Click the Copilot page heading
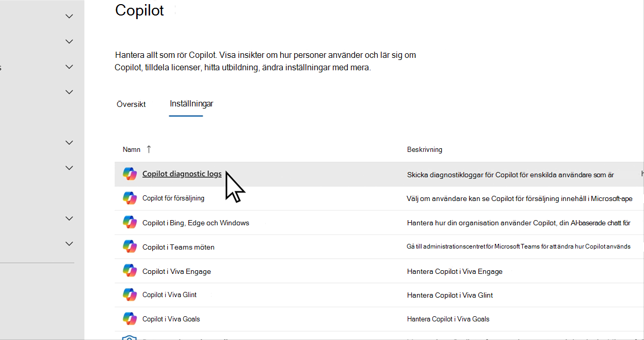Viewport: 644px width, 340px height. tap(139, 10)
